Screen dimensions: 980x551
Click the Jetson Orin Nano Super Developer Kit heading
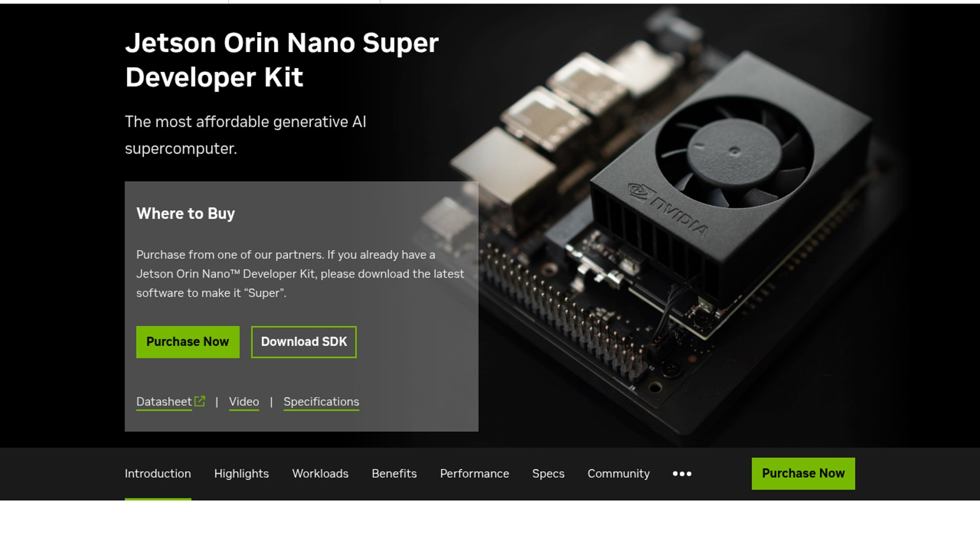coord(282,60)
